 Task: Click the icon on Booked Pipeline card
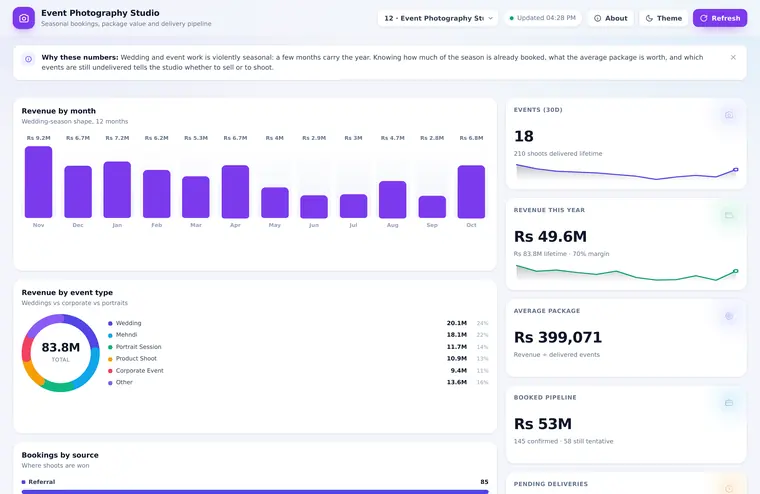click(x=728, y=403)
